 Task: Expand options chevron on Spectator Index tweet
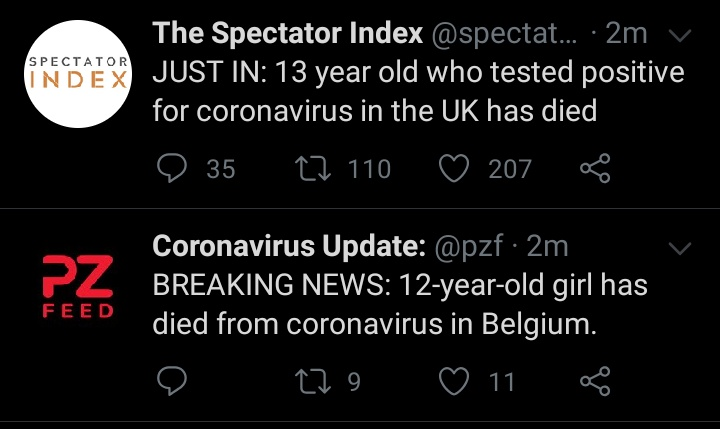(x=680, y=35)
